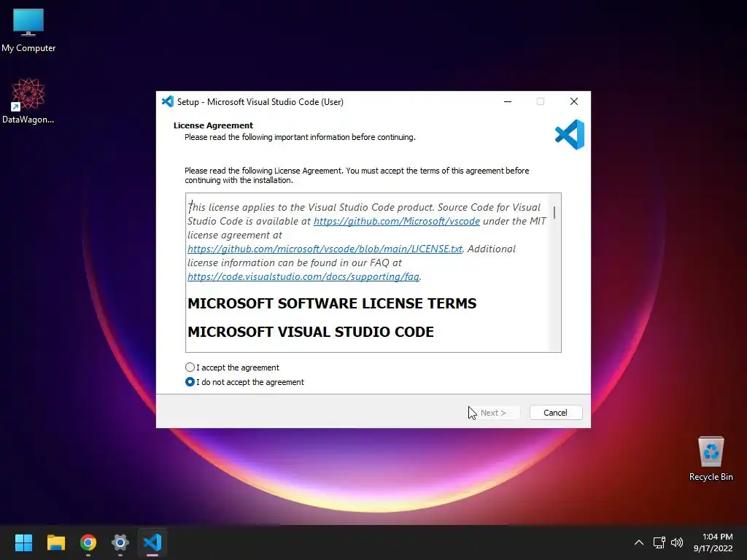
Task: Click the "MICROSOFT SOFTWARE LICENSE TERMS" heading
Action: [x=332, y=303]
